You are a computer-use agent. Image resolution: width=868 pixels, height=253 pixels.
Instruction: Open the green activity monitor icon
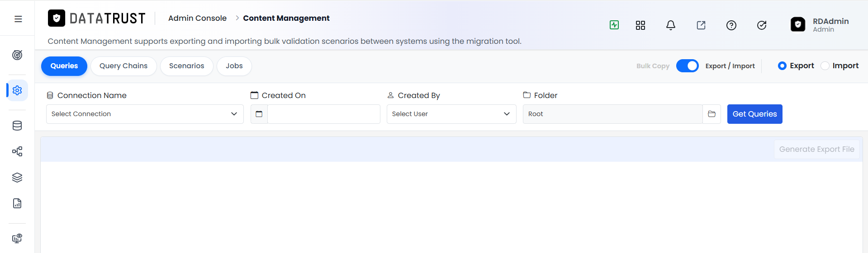click(x=614, y=25)
